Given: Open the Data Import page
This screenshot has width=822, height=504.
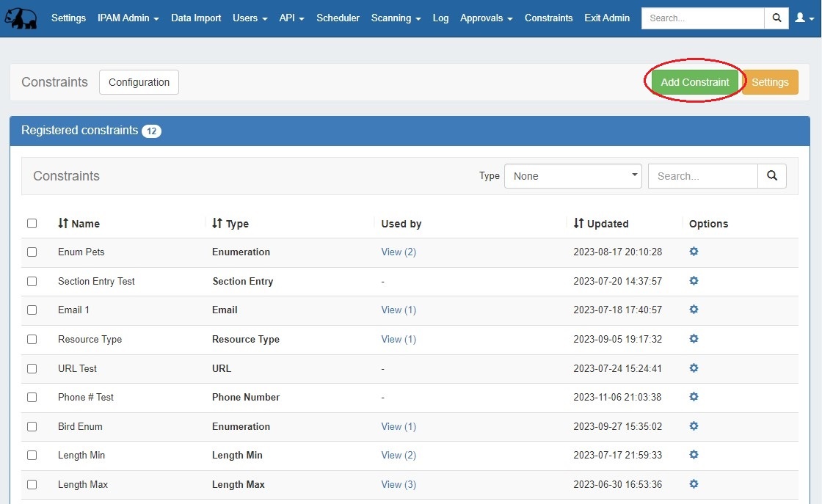Looking at the screenshot, I should [196, 18].
